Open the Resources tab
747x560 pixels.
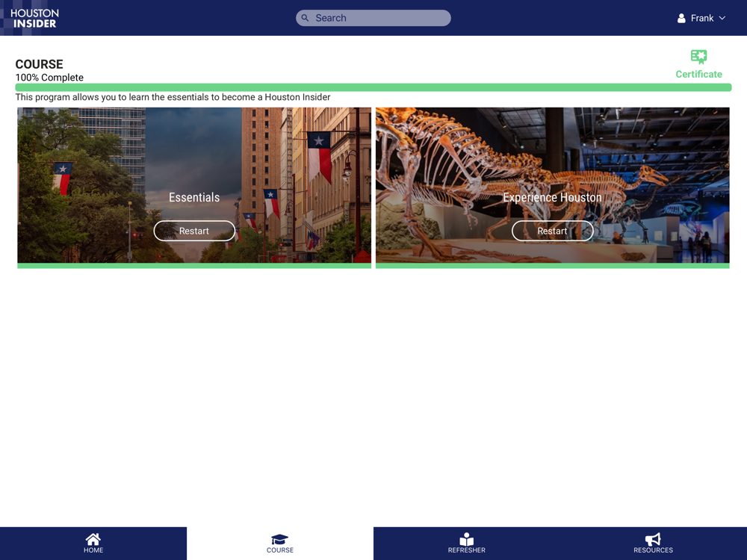(x=654, y=544)
